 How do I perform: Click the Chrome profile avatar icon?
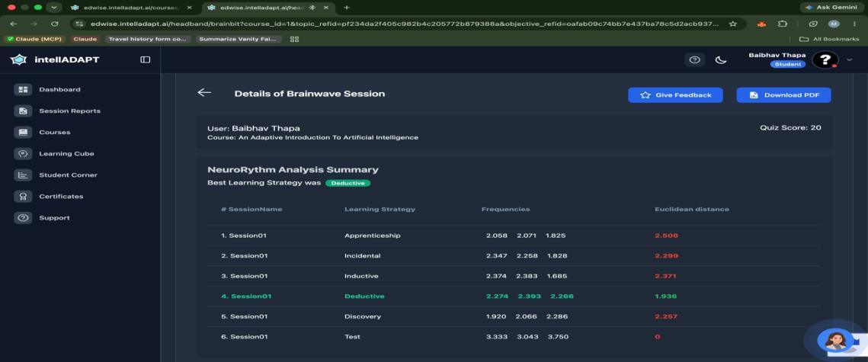(x=834, y=24)
